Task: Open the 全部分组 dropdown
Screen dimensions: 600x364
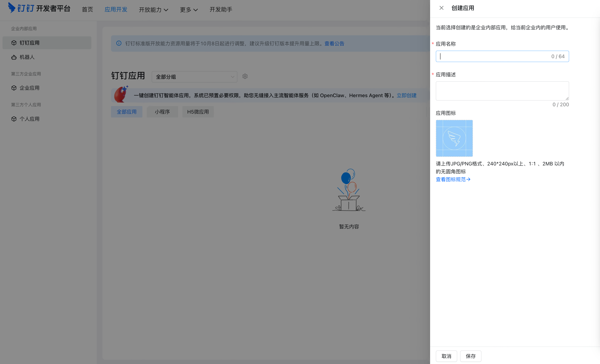Action: [194, 77]
